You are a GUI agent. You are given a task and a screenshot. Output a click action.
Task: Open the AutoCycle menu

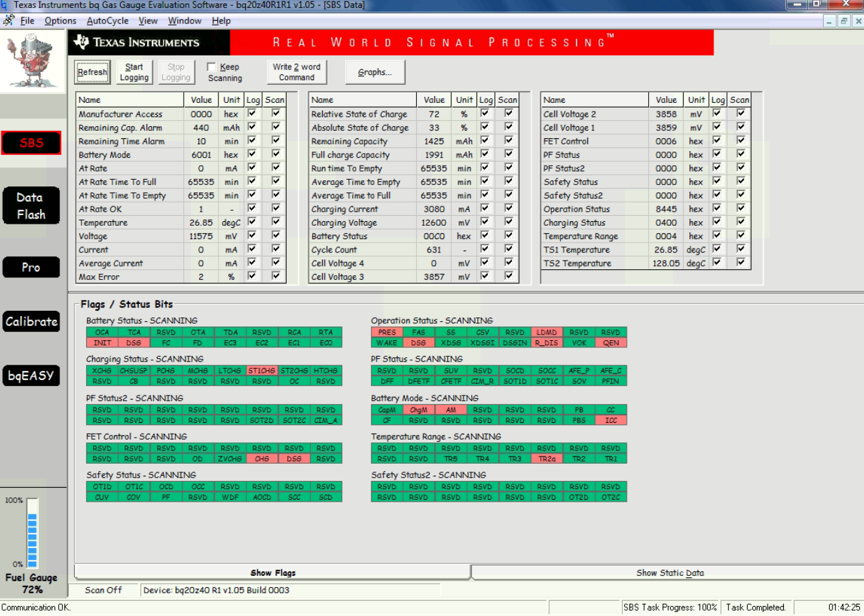(108, 21)
